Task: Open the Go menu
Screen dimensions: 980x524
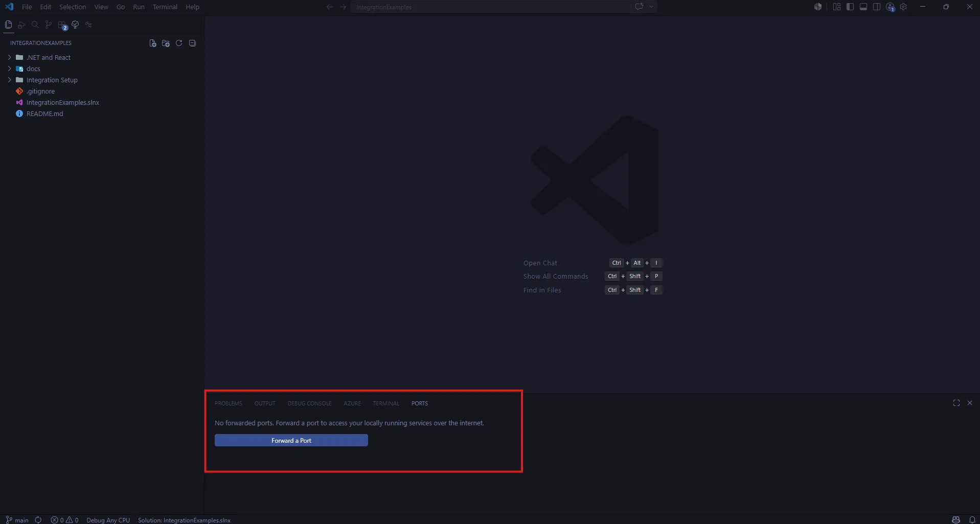Action: tap(121, 7)
